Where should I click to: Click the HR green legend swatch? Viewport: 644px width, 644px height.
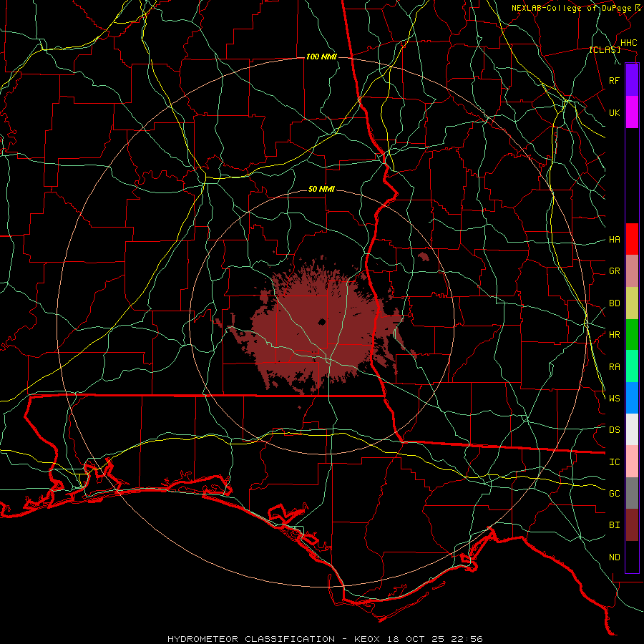click(x=632, y=335)
